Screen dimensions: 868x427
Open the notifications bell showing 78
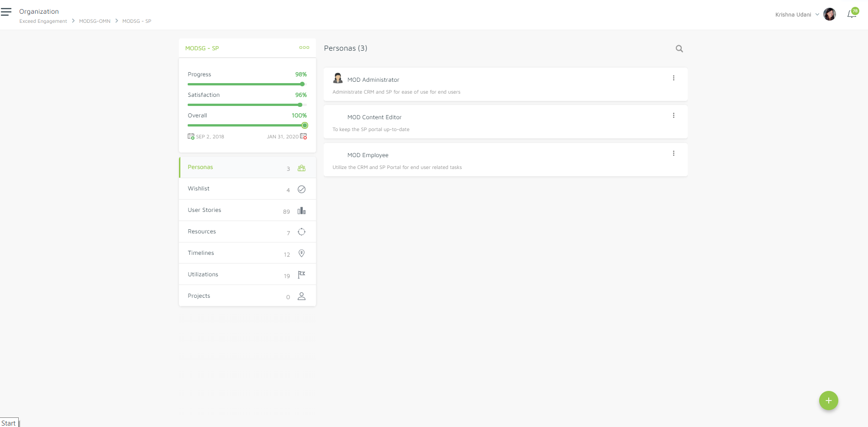pos(851,14)
